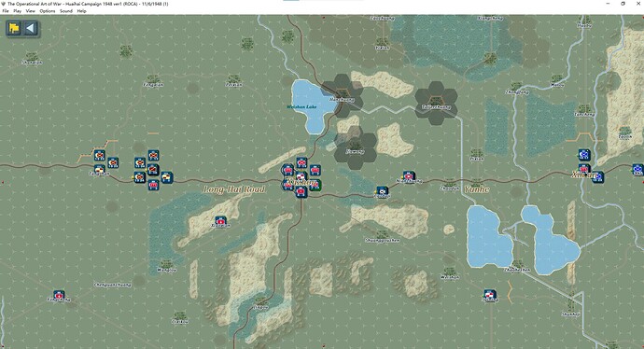The image size is (644, 349).
Task: Open the Play menu
Action: tap(17, 11)
